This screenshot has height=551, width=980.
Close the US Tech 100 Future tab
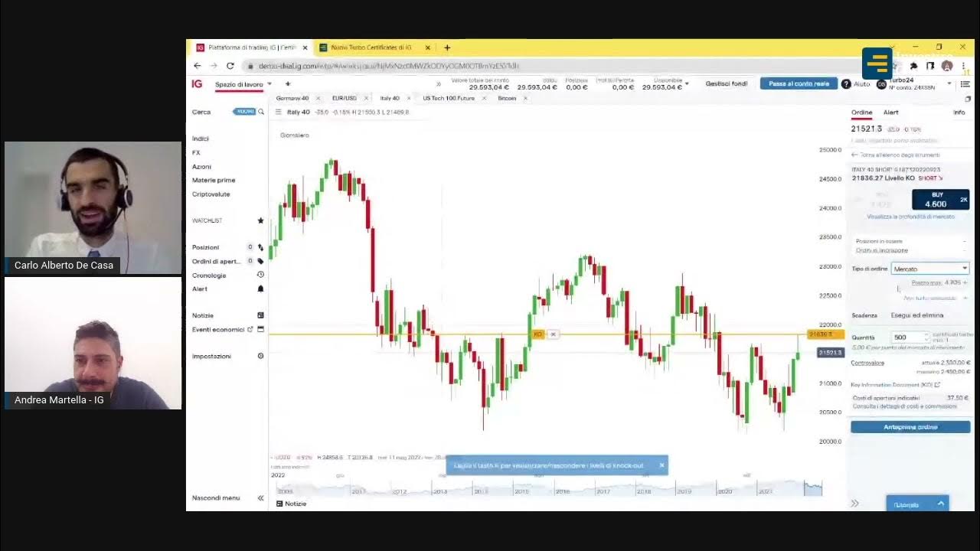click(x=484, y=98)
